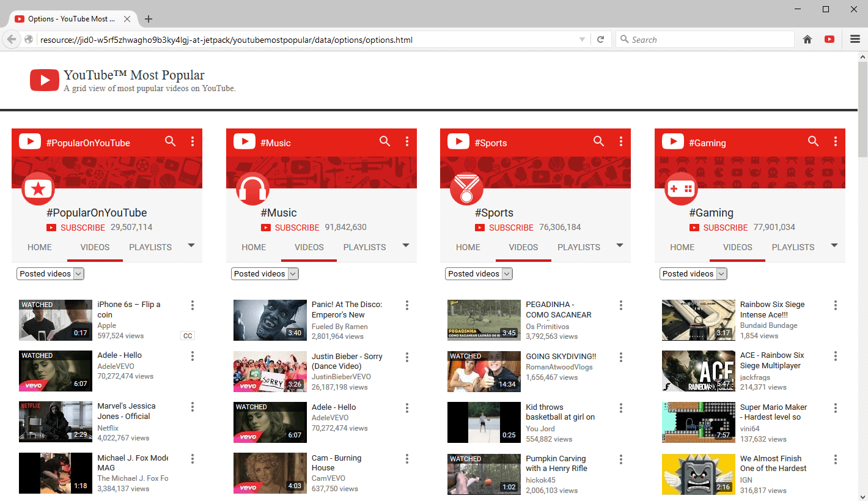
Task: Open options for Justin Bieber - Sorry video
Action: (x=407, y=357)
